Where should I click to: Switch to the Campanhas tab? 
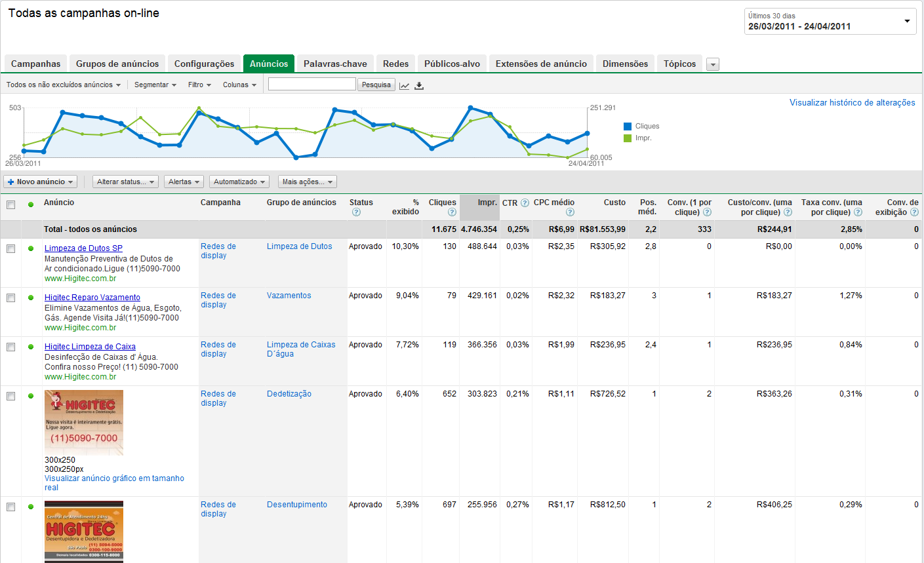35,64
